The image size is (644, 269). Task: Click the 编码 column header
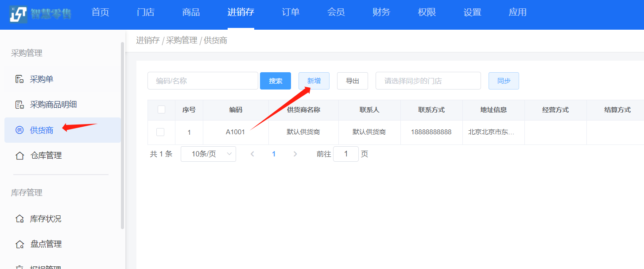click(236, 110)
